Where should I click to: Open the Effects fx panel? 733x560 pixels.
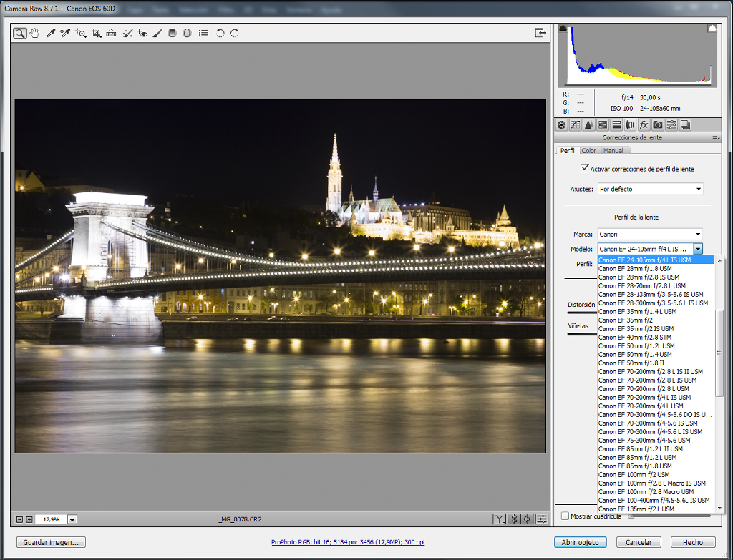[644, 124]
